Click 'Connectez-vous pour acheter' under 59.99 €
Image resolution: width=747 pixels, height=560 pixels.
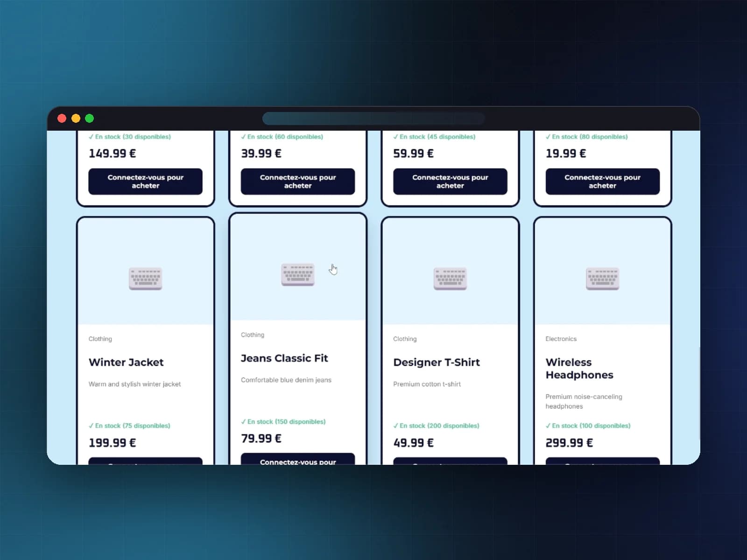pyautogui.click(x=450, y=182)
